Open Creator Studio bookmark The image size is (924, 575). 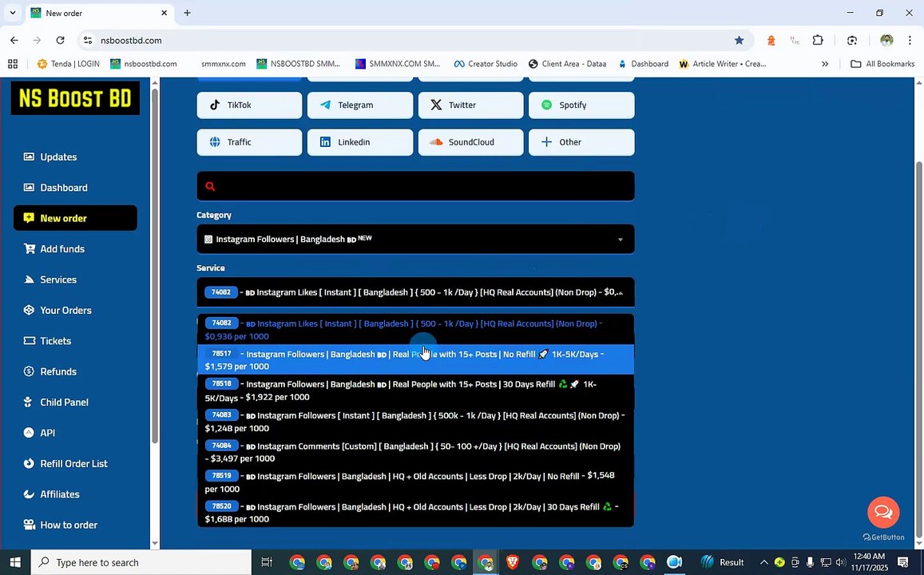[x=486, y=64]
